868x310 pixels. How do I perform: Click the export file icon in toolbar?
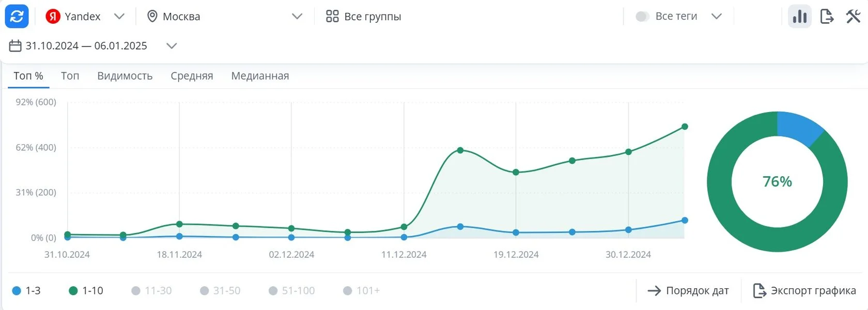(827, 17)
